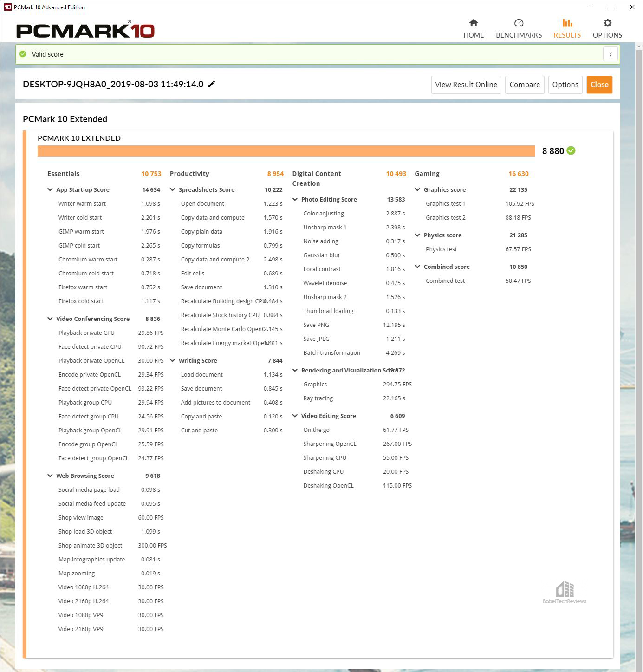Click the Productivity score 8 954

pyautogui.click(x=275, y=174)
